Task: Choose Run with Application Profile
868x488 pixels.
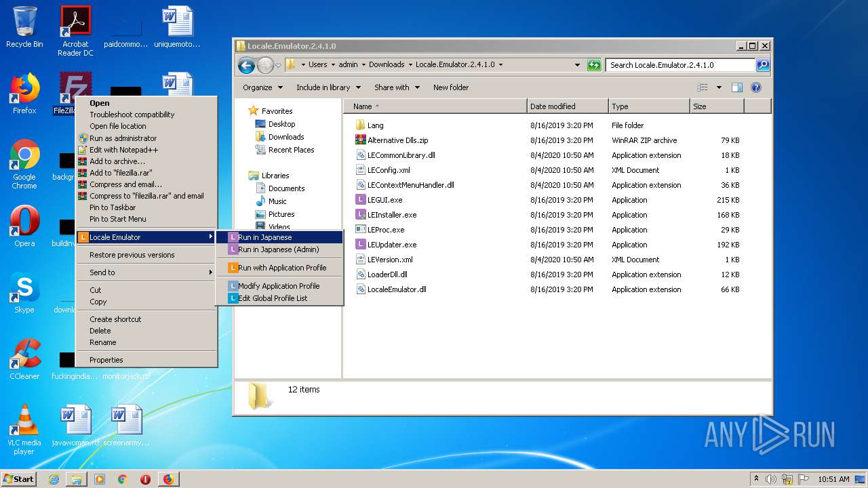Action: point(279,268)
